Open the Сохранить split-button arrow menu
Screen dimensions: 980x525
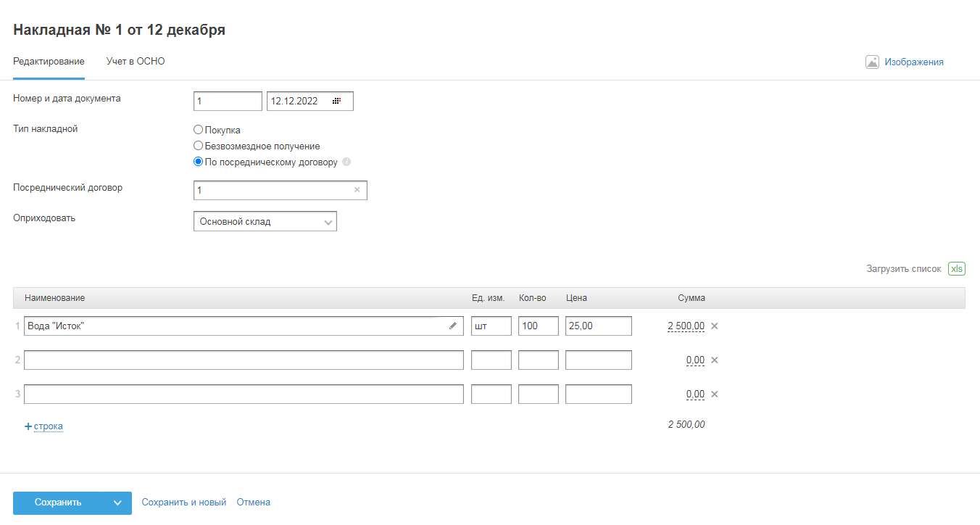pos(117,503)
